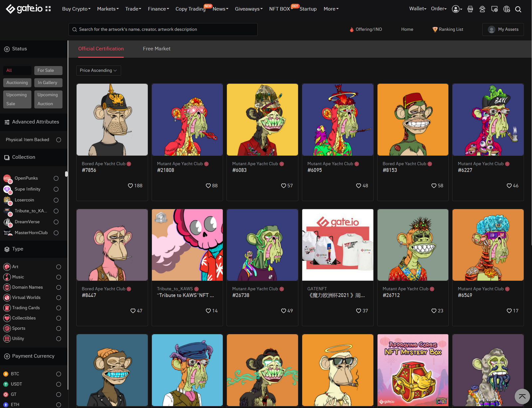The image size is (532, 408).
Task: Open NFT BOX menu item
Action: pos(280,9)
